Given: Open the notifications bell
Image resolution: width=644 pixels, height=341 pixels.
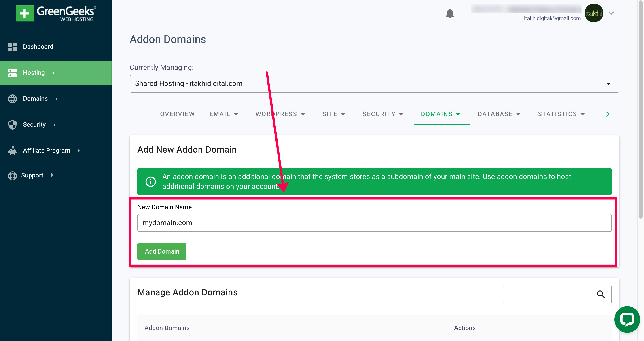Looking at the screenshot, I should [x=450, y=13].
